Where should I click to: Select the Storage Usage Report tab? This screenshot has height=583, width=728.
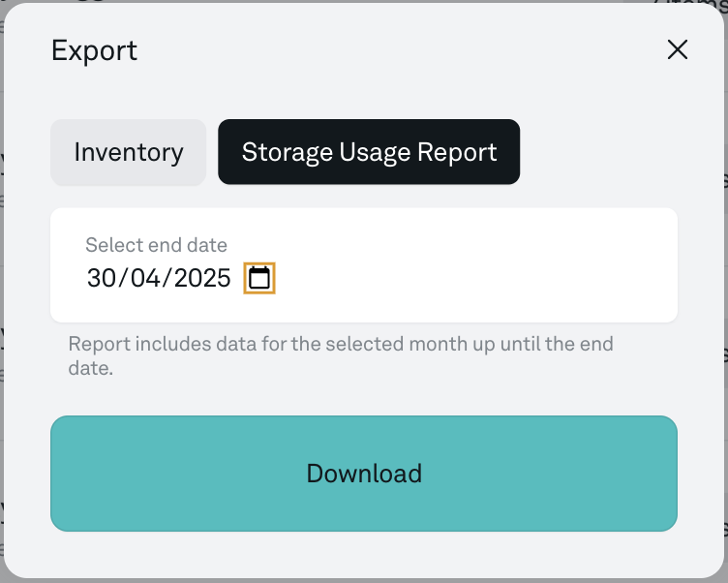(369, 152)
